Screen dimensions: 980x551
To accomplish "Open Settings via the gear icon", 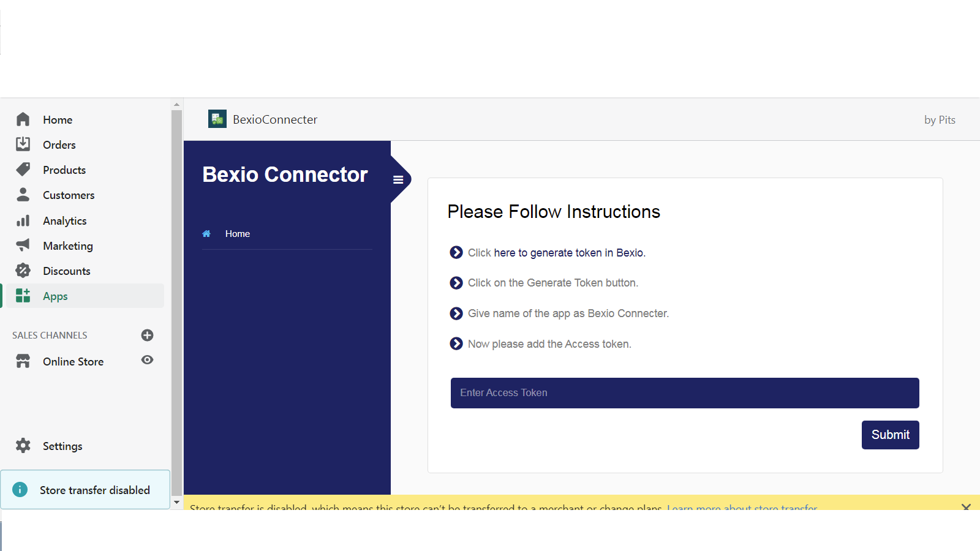I will tap(23, 446).
